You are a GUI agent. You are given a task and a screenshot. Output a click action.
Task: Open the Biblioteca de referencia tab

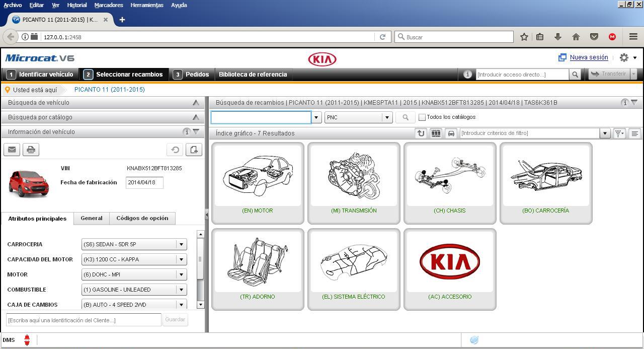pyautogui.click(x=253, y=75)
